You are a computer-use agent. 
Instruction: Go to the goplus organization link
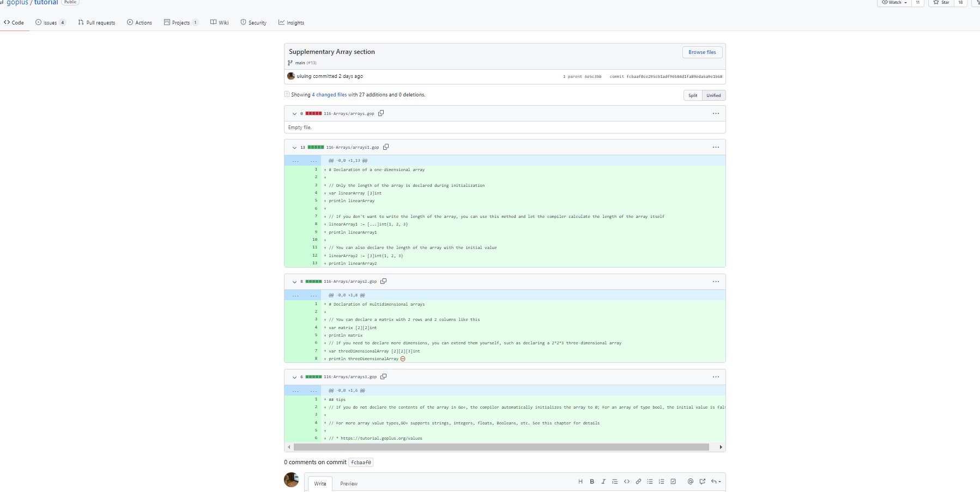coord(17,3)
